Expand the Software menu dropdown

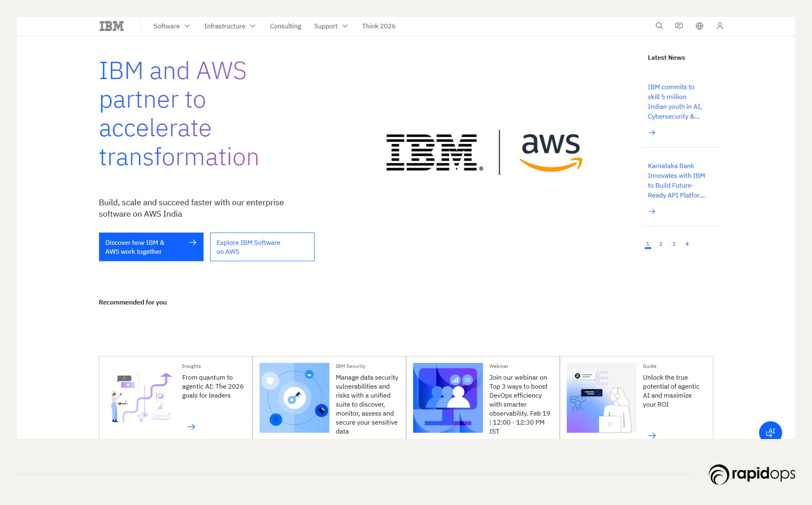(x=171, y=26)
